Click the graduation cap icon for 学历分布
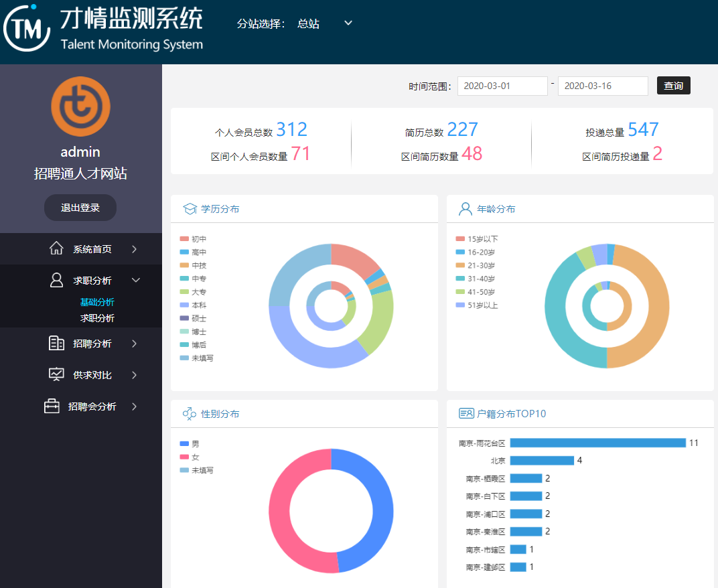718x588 pixels. 190,209
